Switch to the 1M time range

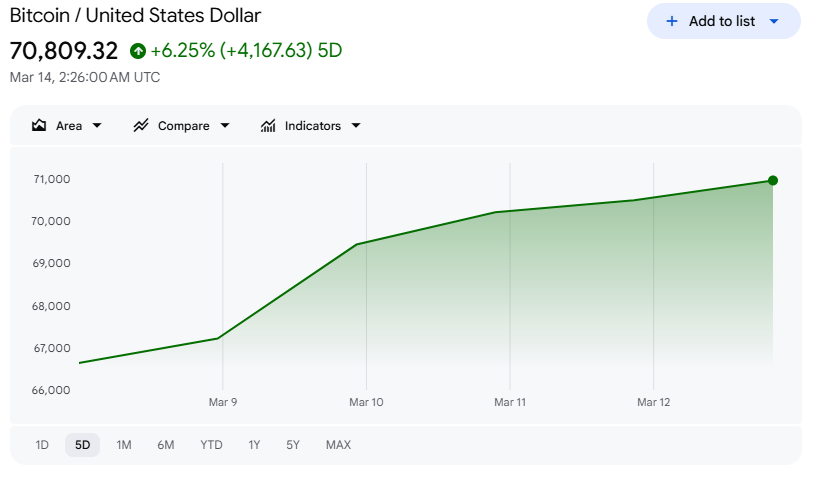[124, 445]
